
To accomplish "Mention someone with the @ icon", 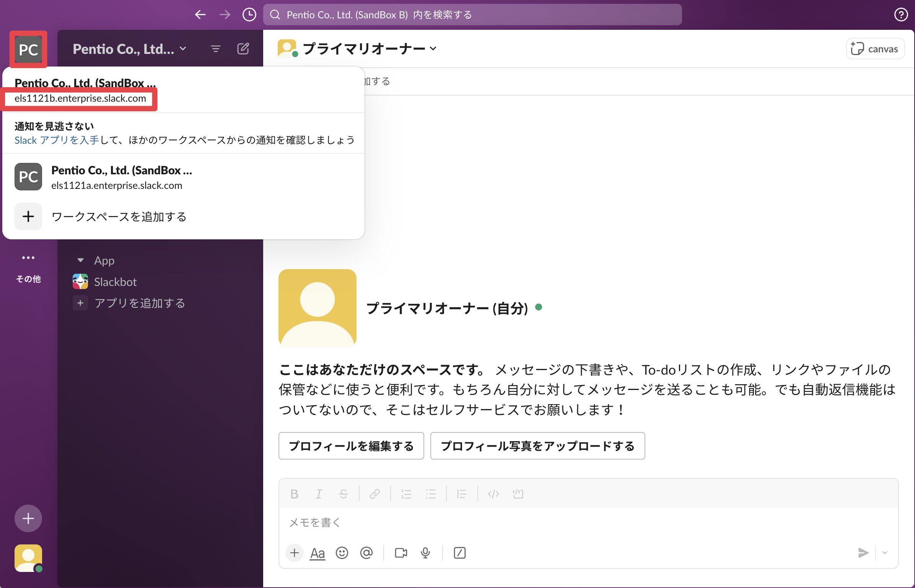I will tap(366, 552).
